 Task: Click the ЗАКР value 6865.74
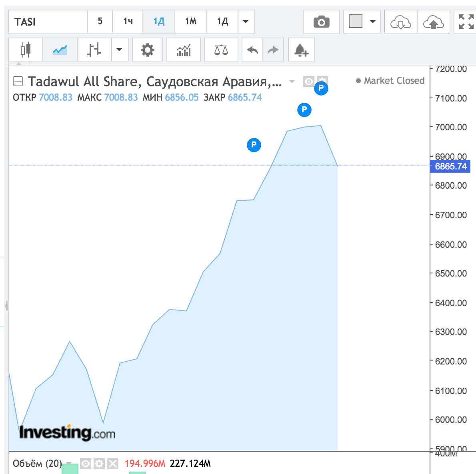[245, 98]
